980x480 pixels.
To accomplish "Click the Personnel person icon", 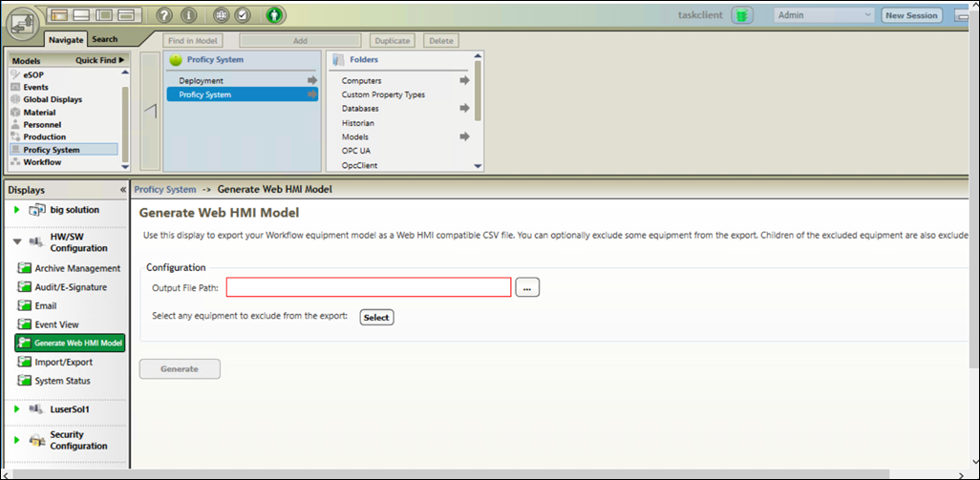I will coord(15,125).
